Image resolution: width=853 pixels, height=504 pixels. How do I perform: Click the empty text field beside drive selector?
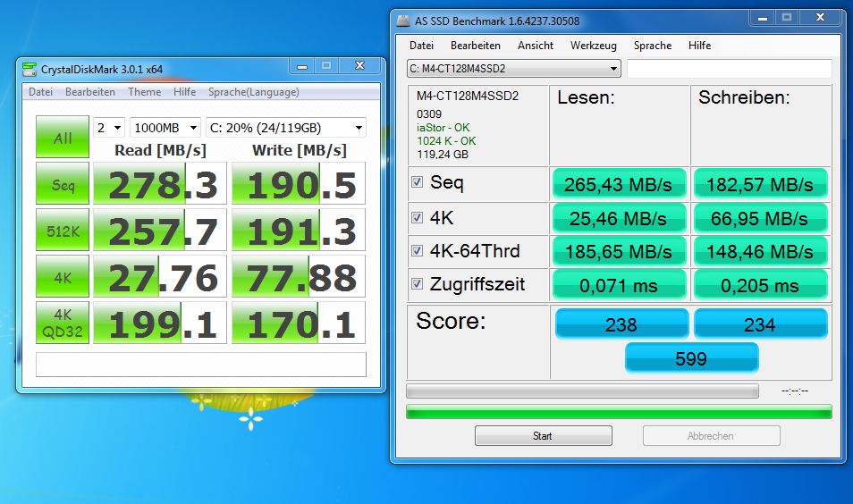[730, 69]
